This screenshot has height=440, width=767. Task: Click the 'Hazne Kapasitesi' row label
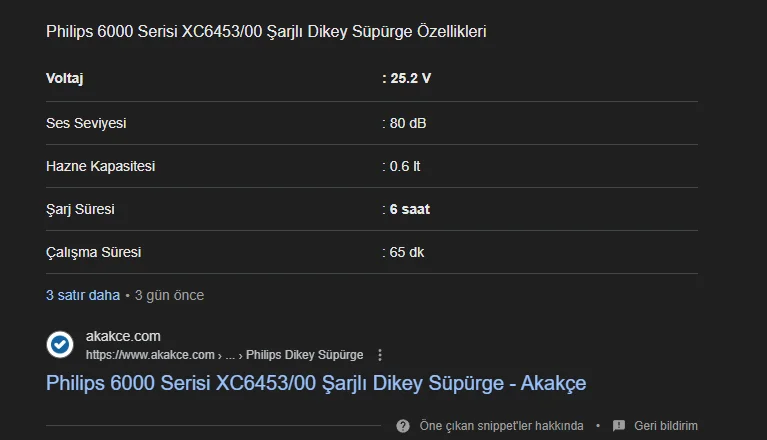[100, 166]
